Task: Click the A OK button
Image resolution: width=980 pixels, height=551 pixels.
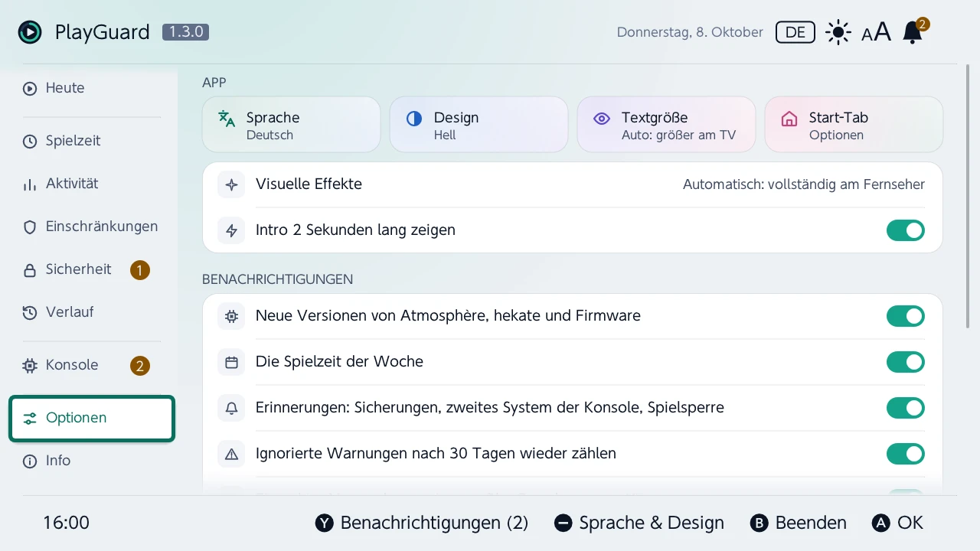Action: point(898,523)
